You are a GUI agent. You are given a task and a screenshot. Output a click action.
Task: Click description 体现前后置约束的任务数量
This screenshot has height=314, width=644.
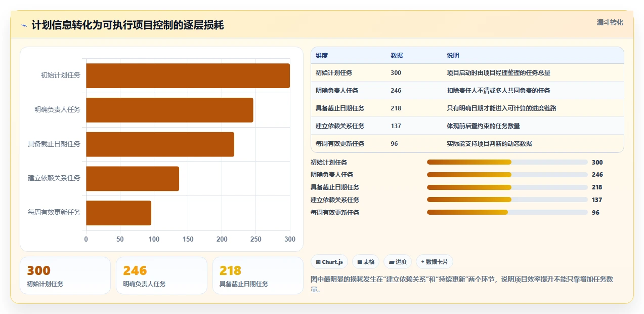pyautogui.click(x=484, y=126)
